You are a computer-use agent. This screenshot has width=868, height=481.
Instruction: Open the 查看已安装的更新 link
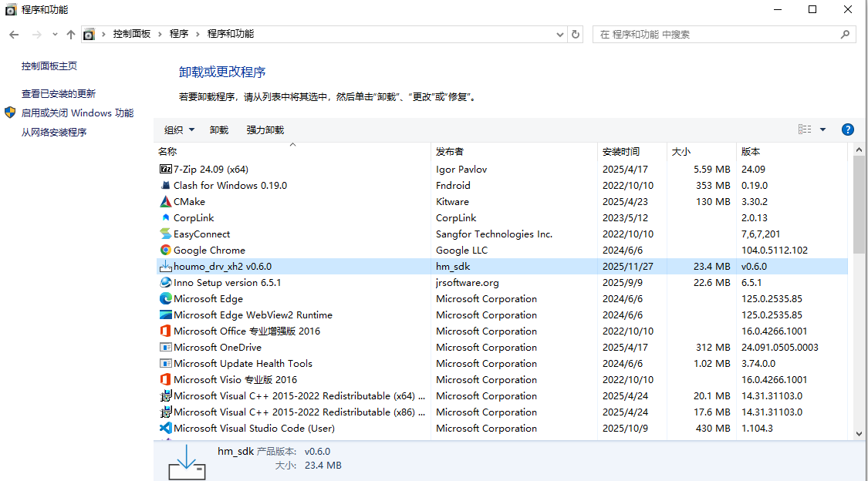coord(59,93)
